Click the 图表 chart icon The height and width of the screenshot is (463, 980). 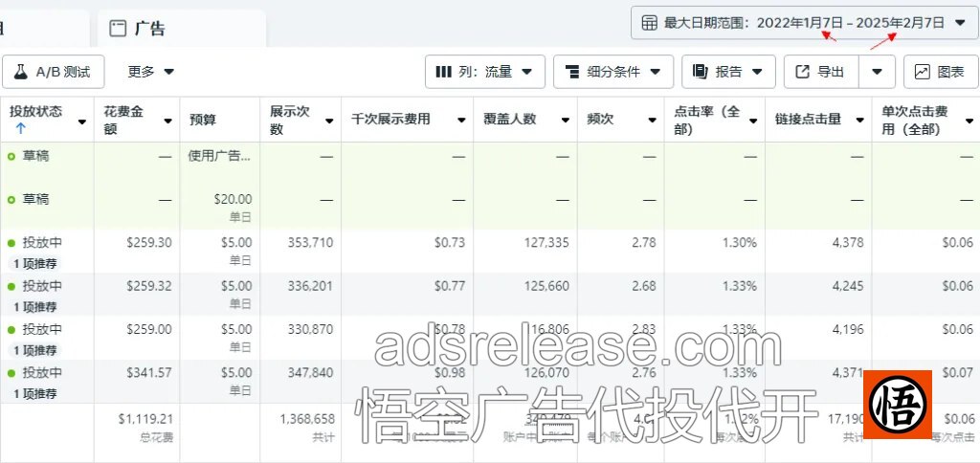click(x=923, y=72)
